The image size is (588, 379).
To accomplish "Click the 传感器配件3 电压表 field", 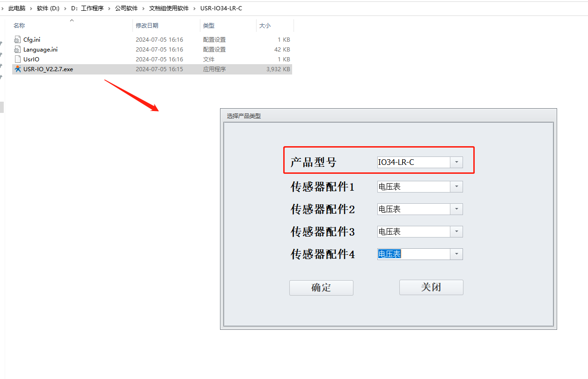I will tap(414, 232).
